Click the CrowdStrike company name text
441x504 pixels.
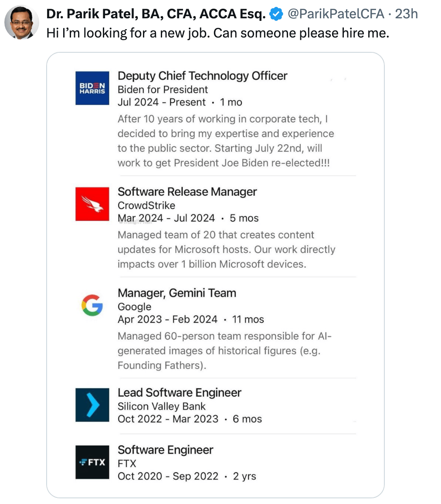(x=146, y=205)
